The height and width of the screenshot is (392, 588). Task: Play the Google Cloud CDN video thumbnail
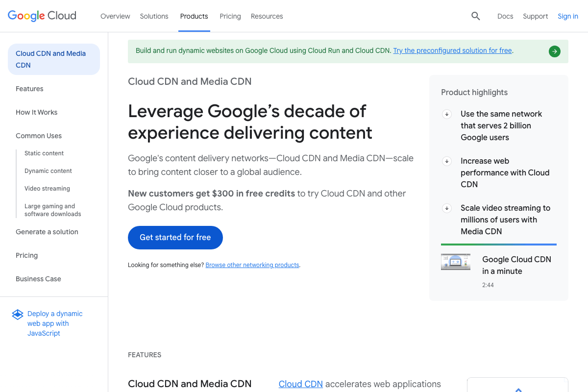coord(456,262)
